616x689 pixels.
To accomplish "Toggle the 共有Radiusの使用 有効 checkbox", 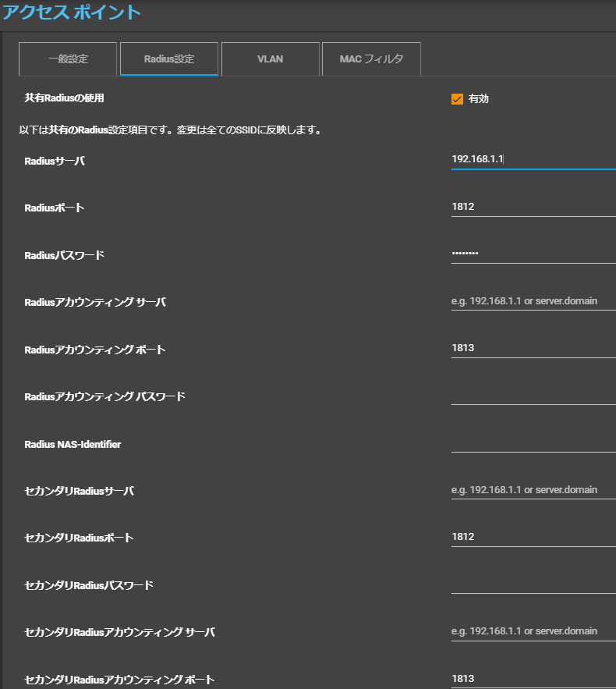I will point(457,99).
